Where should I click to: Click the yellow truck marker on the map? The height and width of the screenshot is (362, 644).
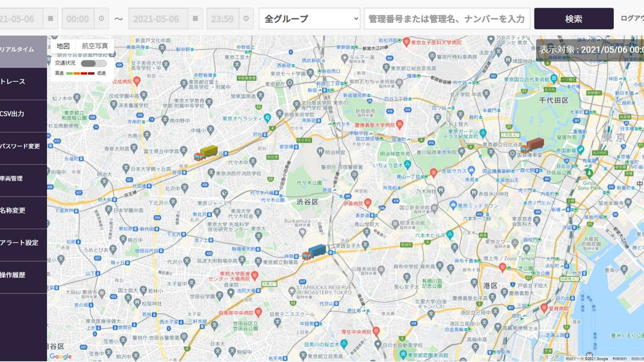point(206,153)
